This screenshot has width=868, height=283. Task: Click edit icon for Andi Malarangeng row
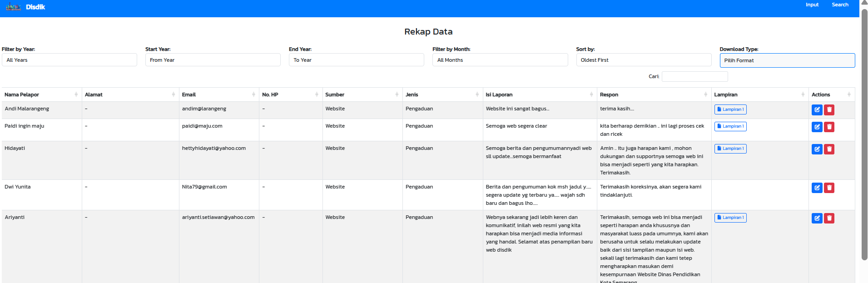(817, 109)
